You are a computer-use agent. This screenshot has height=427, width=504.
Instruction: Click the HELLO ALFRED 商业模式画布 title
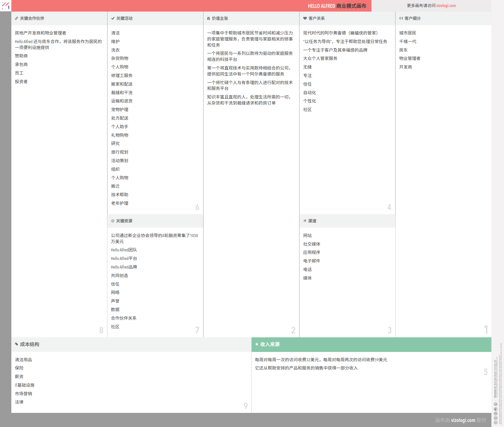point(337,6)
